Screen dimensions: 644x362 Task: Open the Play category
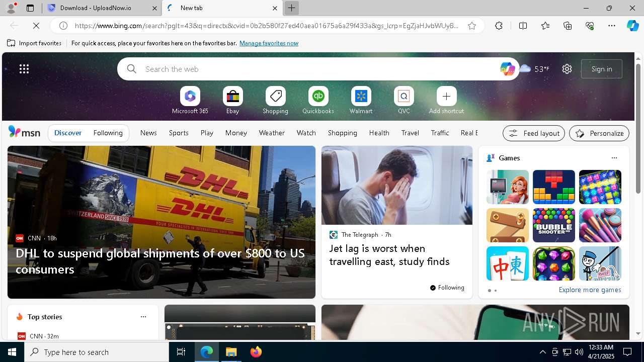coord(207,133)
